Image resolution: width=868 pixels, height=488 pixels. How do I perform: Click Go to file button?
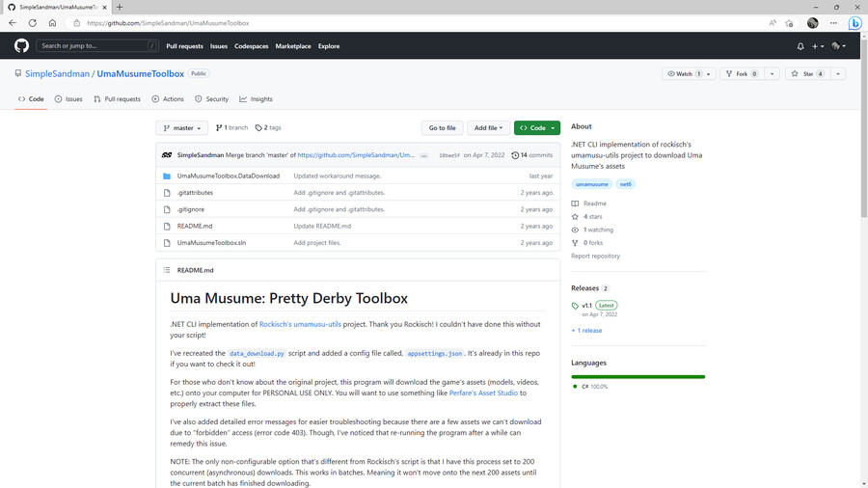tap(443, 128)
